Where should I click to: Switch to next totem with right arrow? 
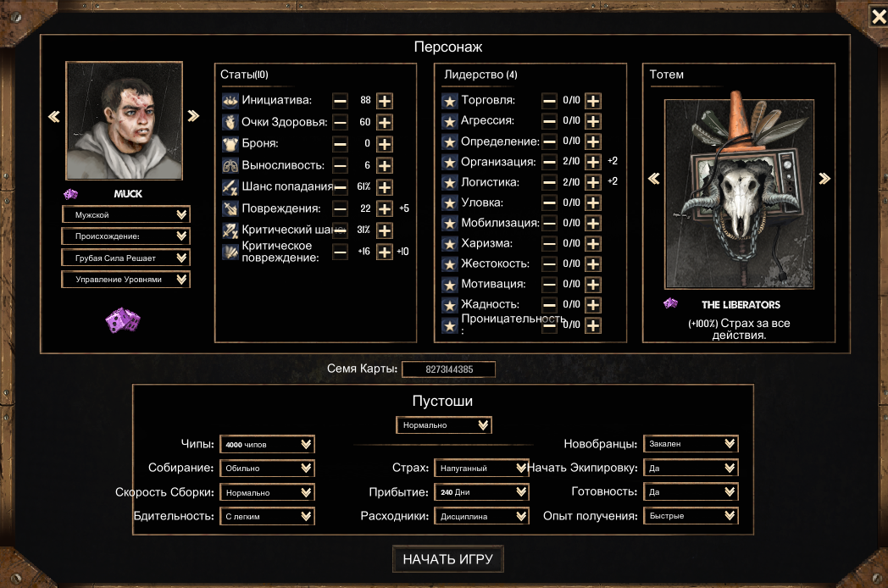[824, 179]
